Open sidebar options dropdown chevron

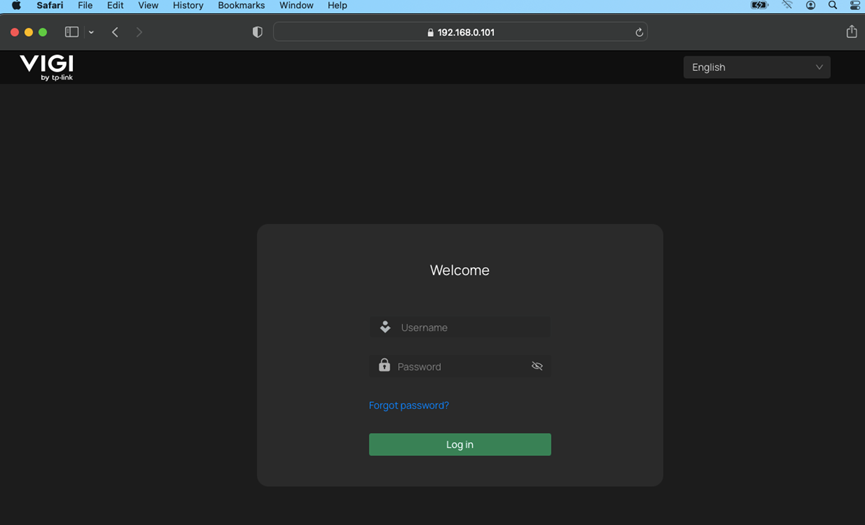pos(91,32)
